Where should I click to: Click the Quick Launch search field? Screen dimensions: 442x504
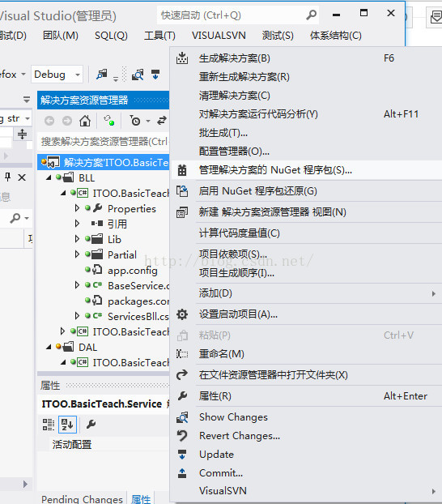pos(238,15)
